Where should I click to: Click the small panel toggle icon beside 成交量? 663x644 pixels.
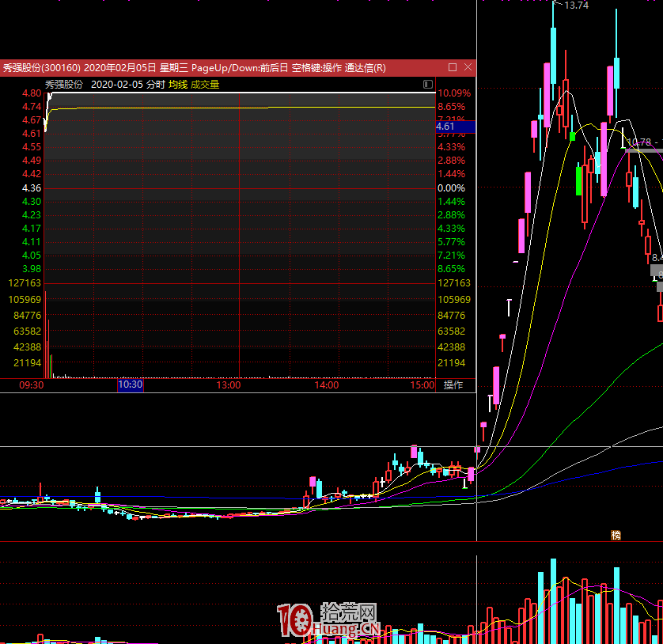428,84
